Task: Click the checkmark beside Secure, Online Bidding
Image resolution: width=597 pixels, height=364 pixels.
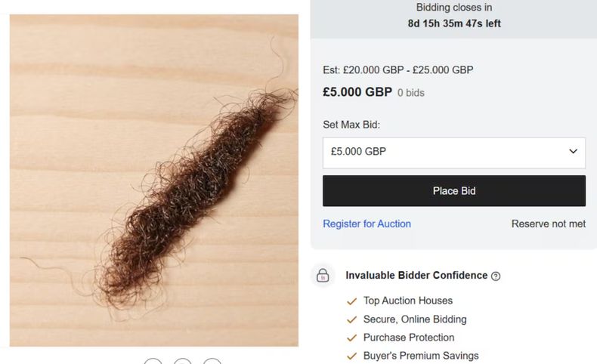Action: (351, 319)
